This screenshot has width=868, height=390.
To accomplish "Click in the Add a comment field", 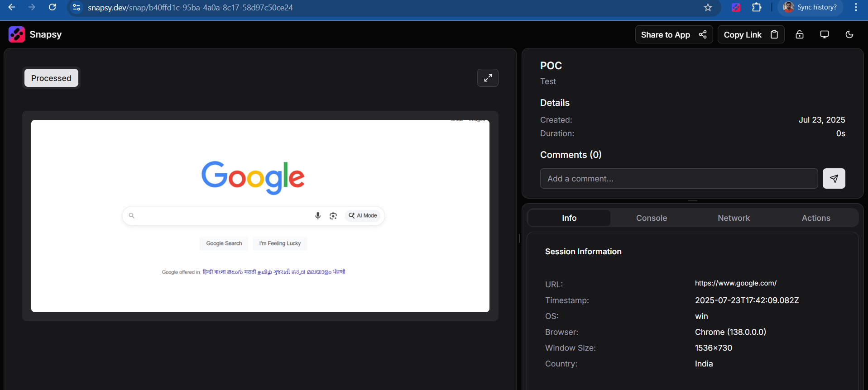I will 679,179.
